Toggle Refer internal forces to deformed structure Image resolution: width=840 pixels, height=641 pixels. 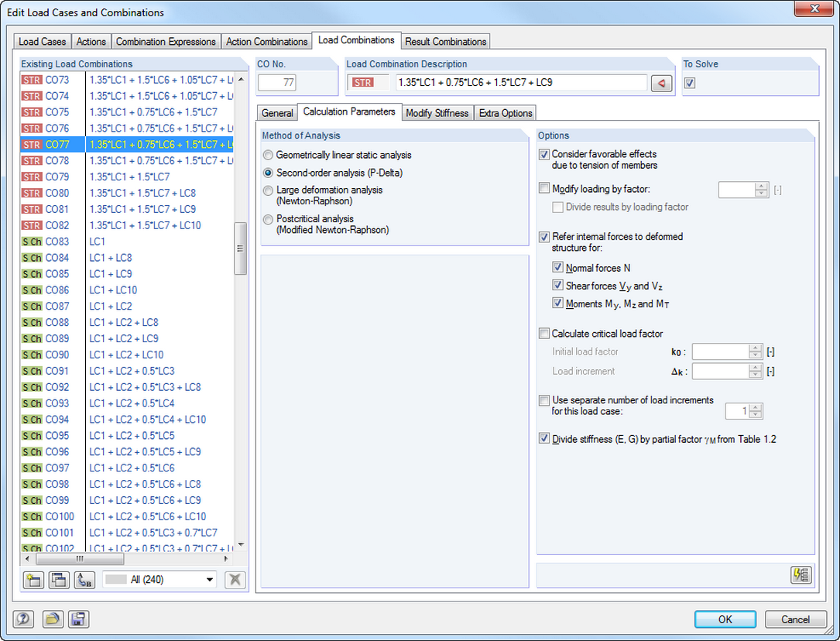point(544,237)
